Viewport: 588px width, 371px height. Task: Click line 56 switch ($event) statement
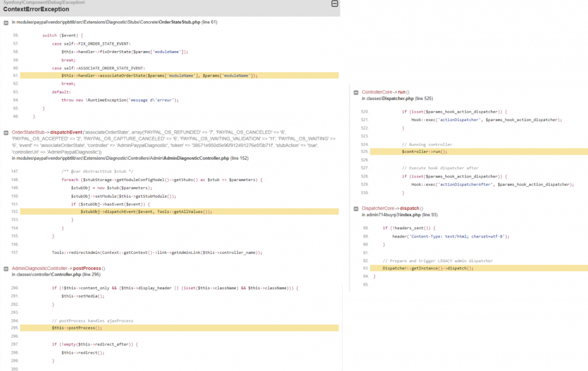pos(63,36)
